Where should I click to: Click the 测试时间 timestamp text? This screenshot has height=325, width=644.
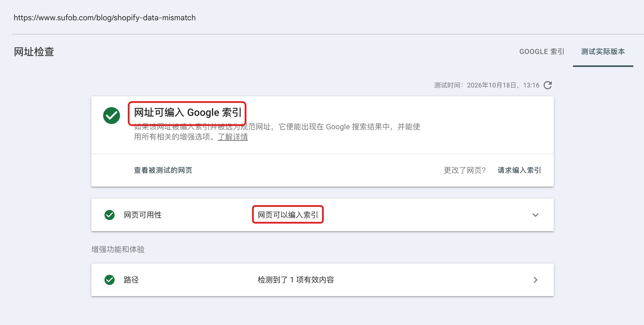tap(487, 85)
